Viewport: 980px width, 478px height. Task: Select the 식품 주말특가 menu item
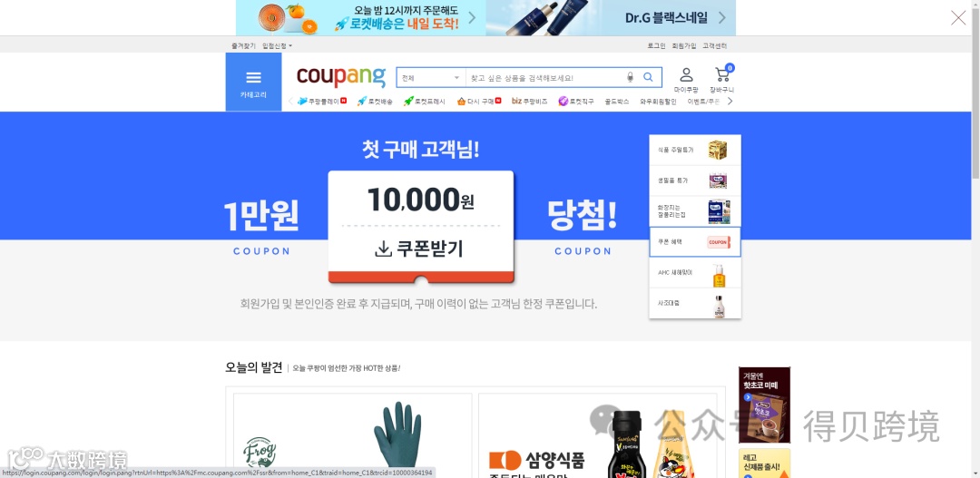[695, 150]
